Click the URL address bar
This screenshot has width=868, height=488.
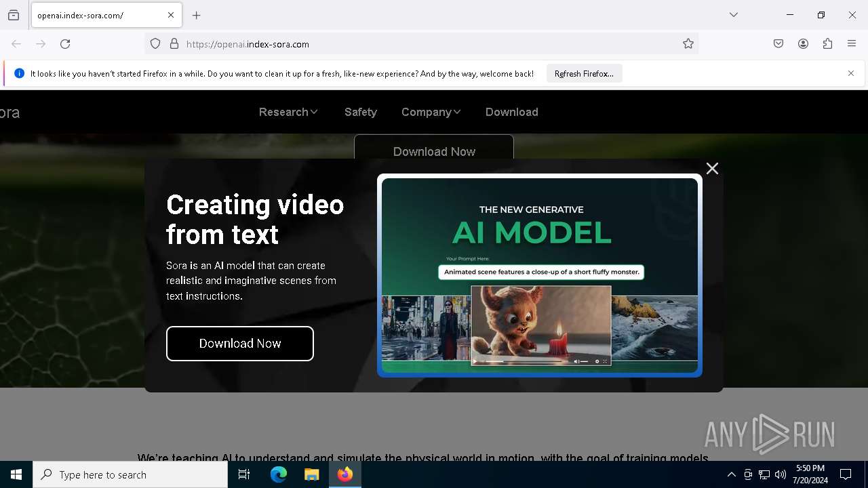pyautogui.click(x=420, y=44)
